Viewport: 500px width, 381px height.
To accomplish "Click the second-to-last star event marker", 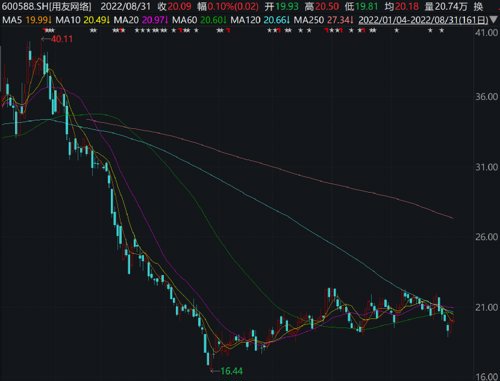I will (x=430, y=31).
